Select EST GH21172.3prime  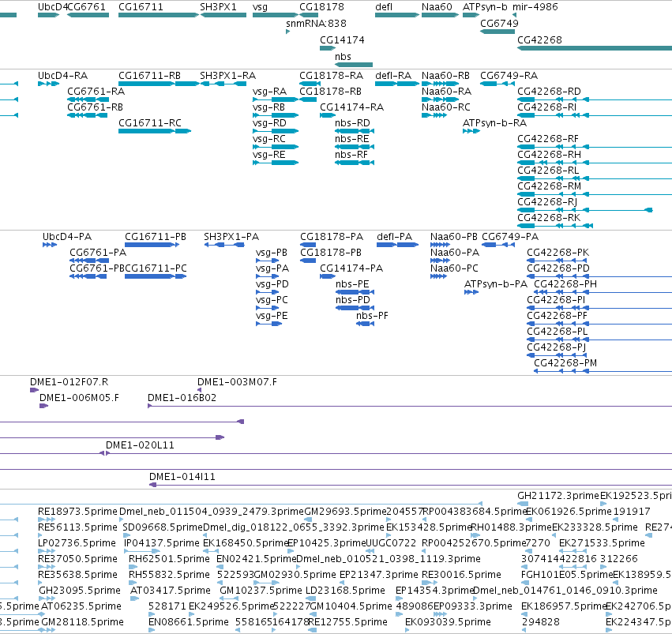pos(558,496)
